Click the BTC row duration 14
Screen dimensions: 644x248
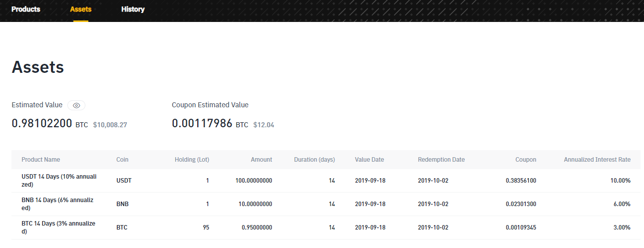coord(332,228)
